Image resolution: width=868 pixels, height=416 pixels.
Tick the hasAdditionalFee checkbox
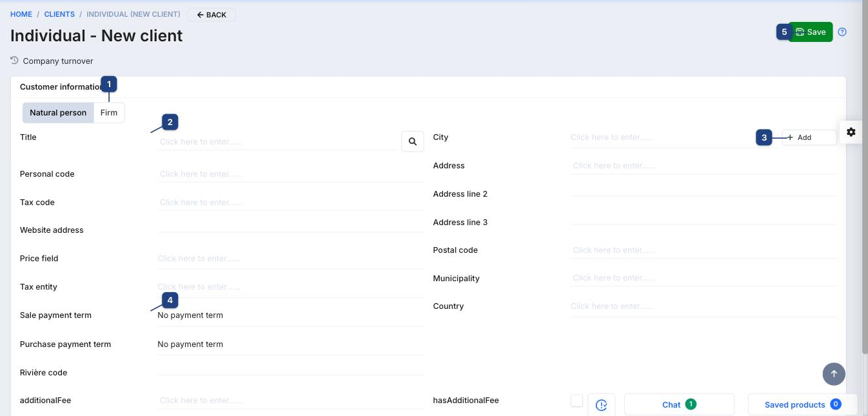click(x=577, y=401)
